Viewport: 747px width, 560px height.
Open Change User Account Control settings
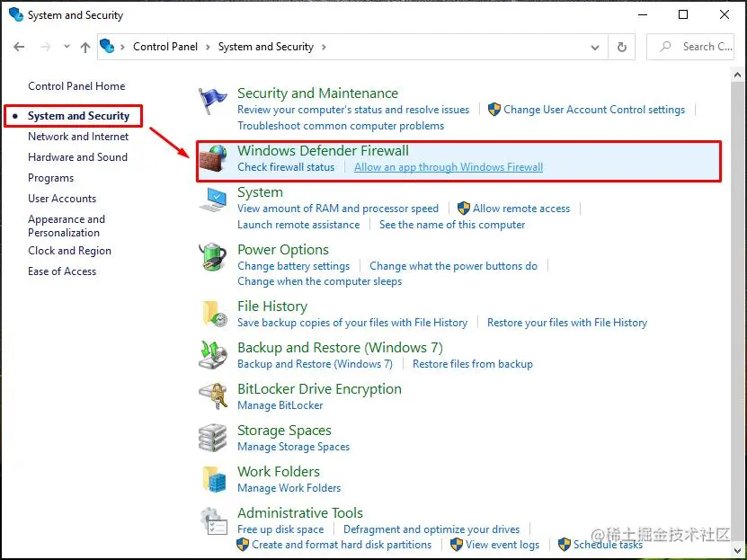point(594,110)
